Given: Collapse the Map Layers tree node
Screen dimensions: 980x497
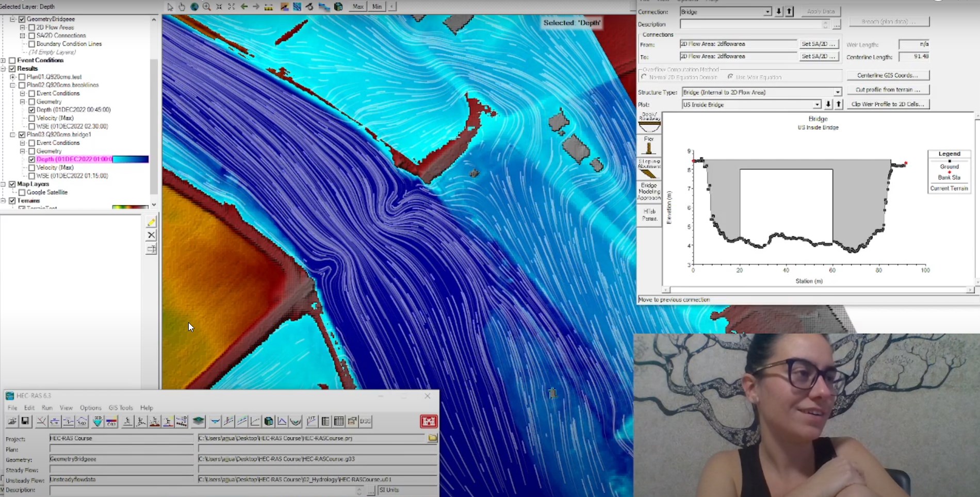Looking at the screenshot, I should (3, 184).
